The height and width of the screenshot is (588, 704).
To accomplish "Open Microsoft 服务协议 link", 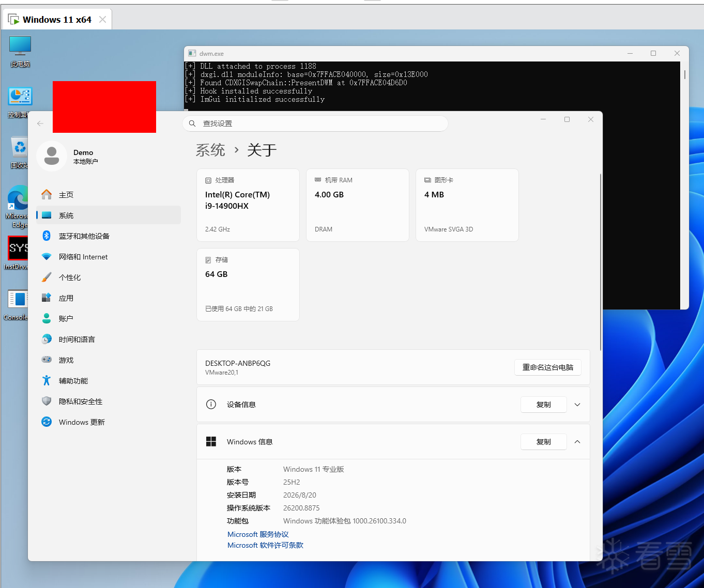I will [258, 534].
